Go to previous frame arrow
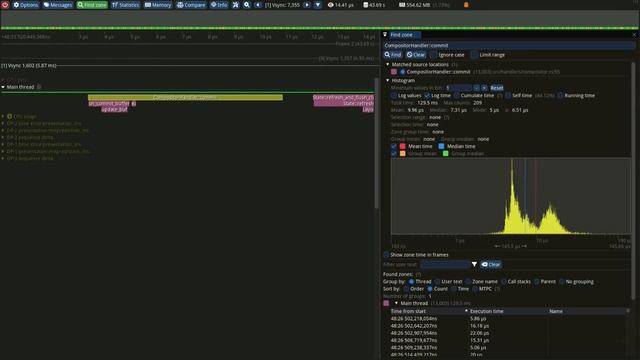This screenshot has height=360, width=640. coord(258,5)
